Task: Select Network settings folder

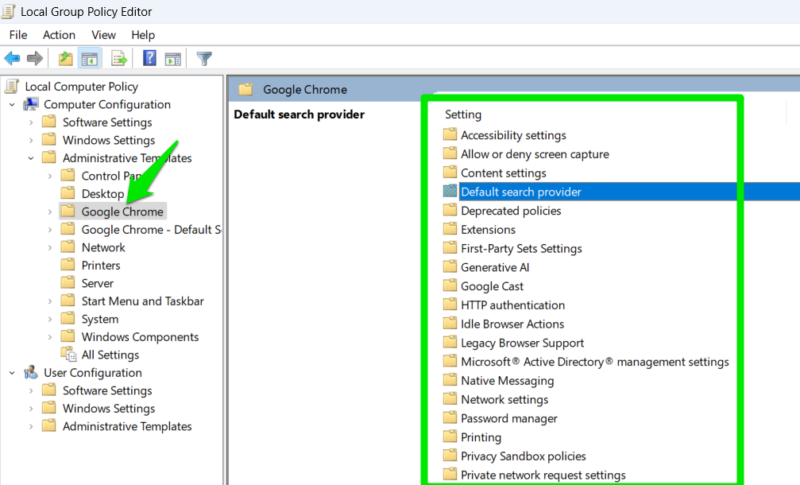Action: click(x=505, y=399)
